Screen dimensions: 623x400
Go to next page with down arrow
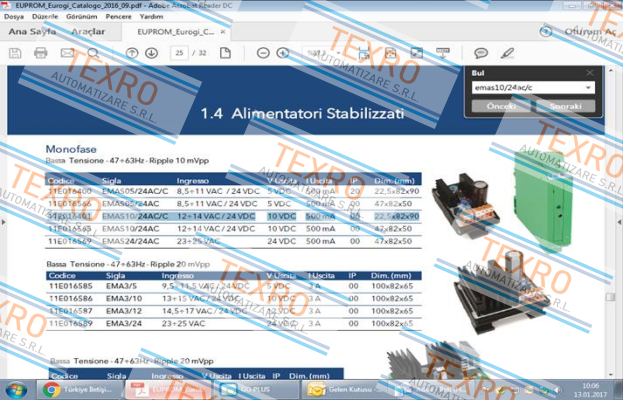coord(151,53)
